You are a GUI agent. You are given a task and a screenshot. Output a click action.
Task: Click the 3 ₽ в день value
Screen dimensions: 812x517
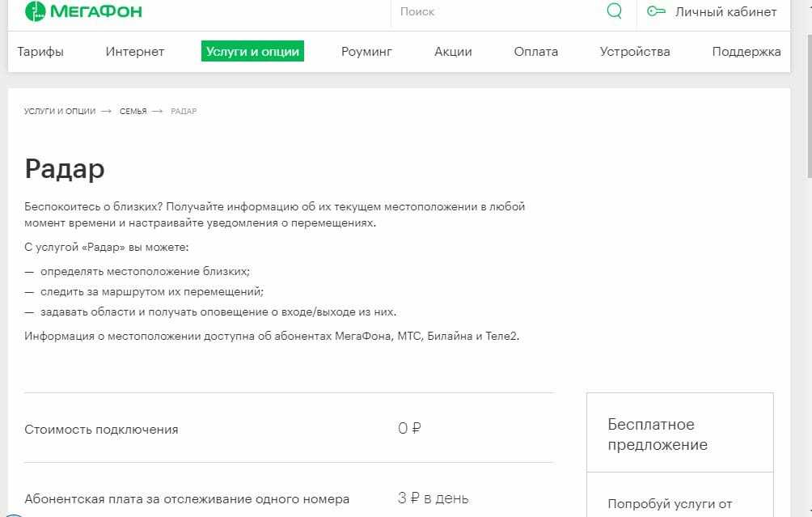[x=433, y=498]
